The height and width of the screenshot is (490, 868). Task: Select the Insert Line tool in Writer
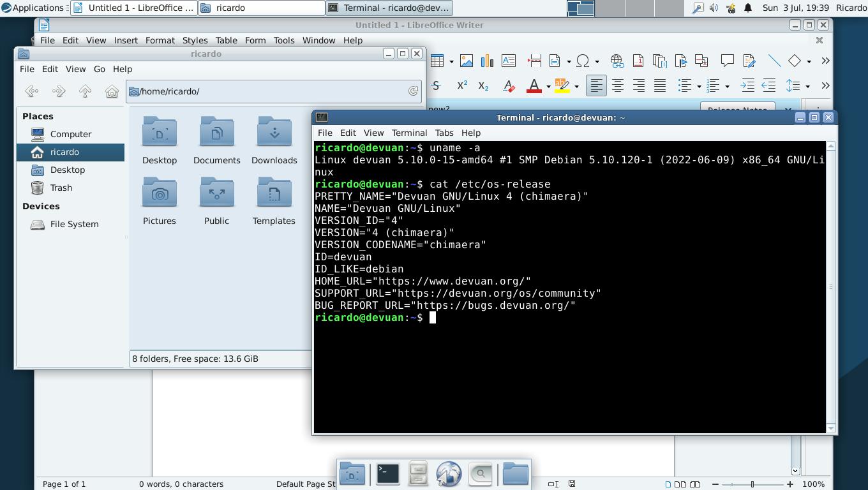click(774, 61)
